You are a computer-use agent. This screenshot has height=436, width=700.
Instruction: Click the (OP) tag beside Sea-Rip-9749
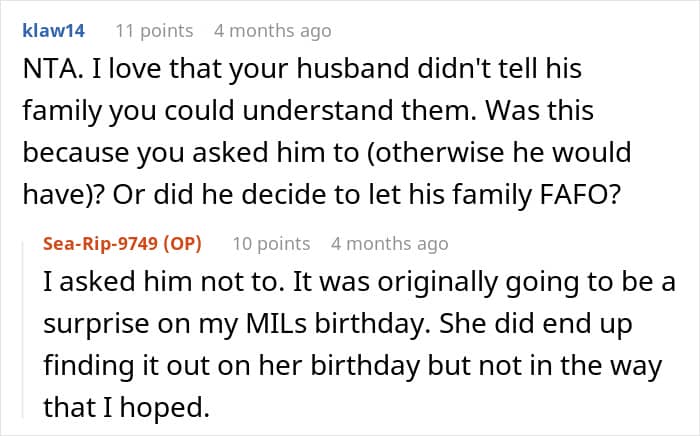(x=182, y=244)
